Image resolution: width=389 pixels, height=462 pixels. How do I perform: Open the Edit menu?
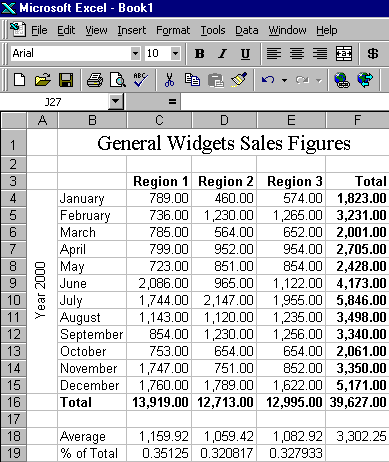click(66, 30)
